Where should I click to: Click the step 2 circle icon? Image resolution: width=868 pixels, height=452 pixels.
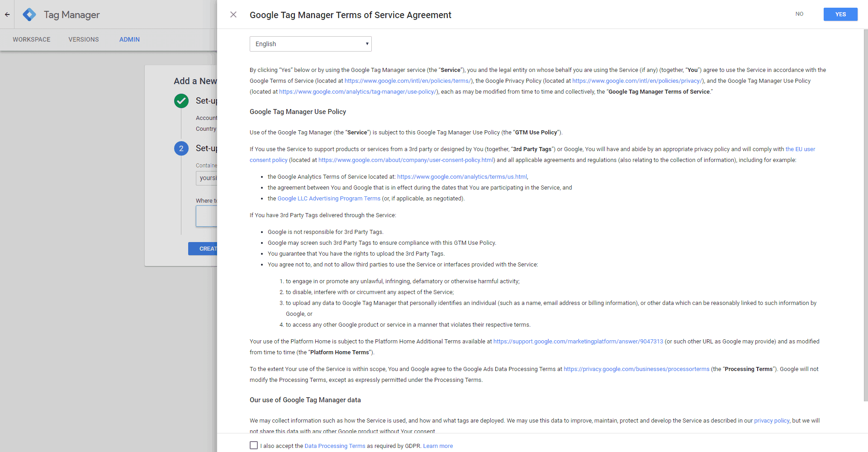click(181, 148)
